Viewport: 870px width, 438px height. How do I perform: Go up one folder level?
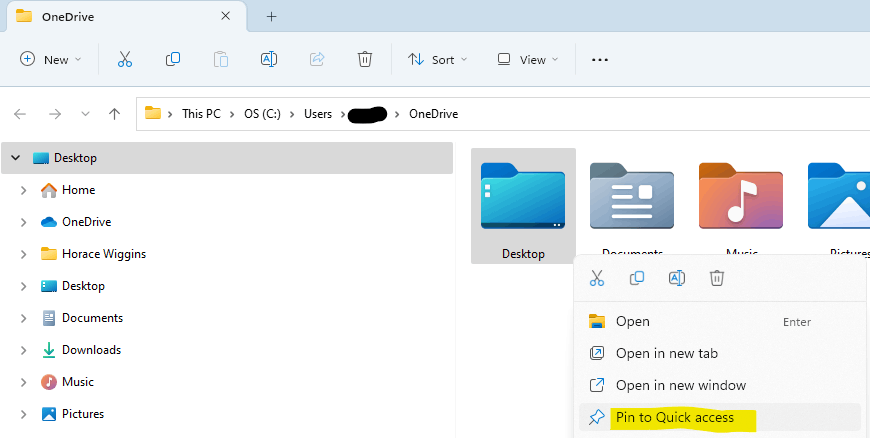(x=114, y=114)
